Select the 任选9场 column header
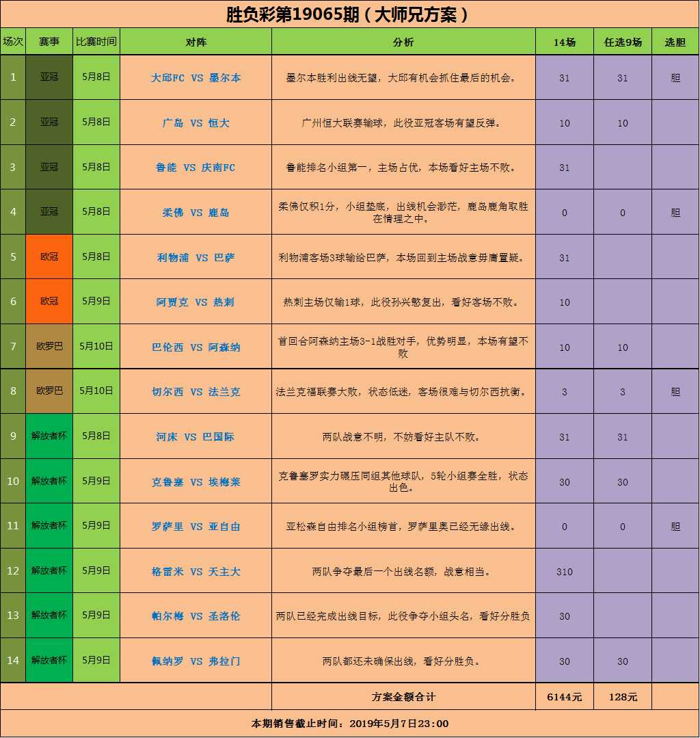The width and height of the screenshot is (700, 738). [623, 42]
